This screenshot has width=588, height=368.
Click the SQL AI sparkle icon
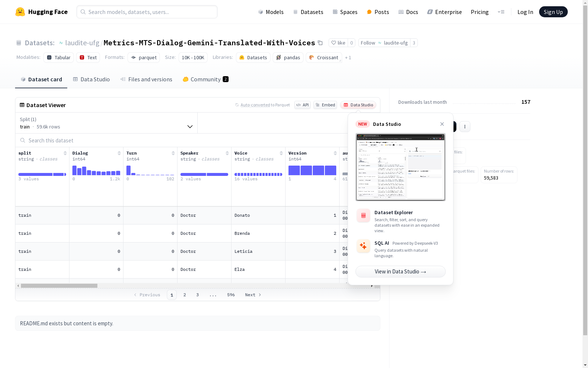(x=363, y=246)
